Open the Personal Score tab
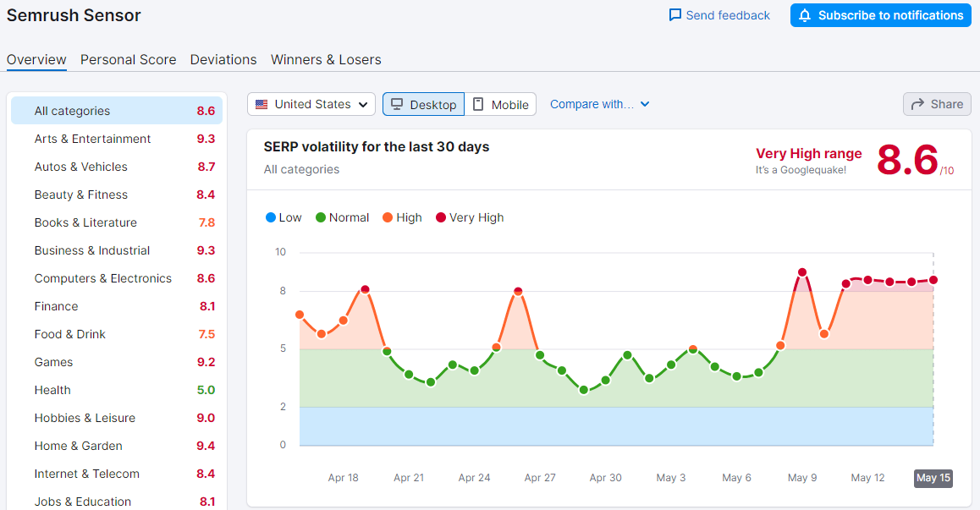 [128, 59]
